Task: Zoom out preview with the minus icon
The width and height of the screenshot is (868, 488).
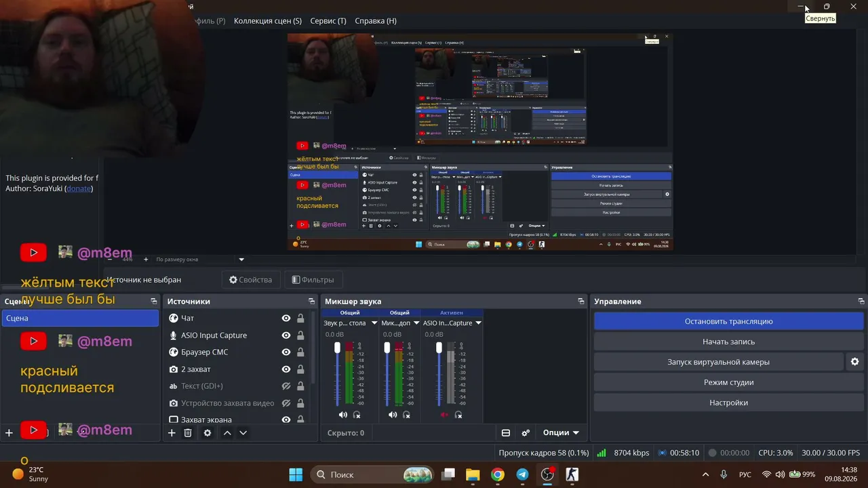Action: click(x=110, y=260)
